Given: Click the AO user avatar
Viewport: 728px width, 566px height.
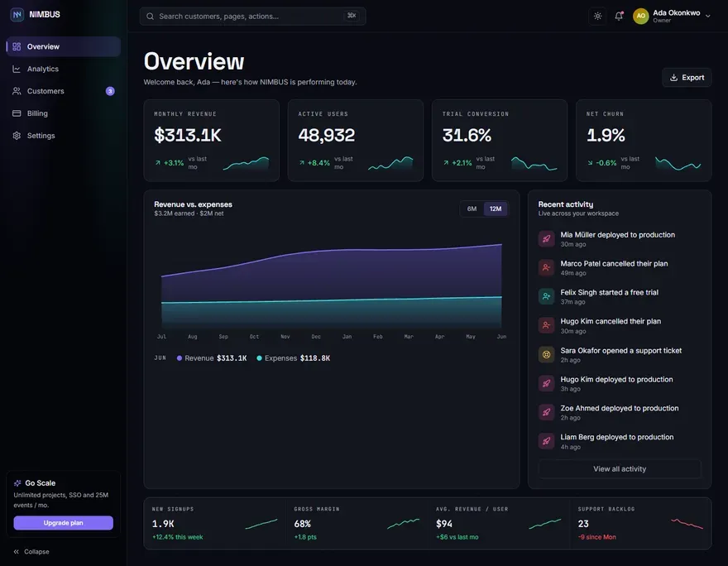Looking at the screenshot, I should pos(640,17).
